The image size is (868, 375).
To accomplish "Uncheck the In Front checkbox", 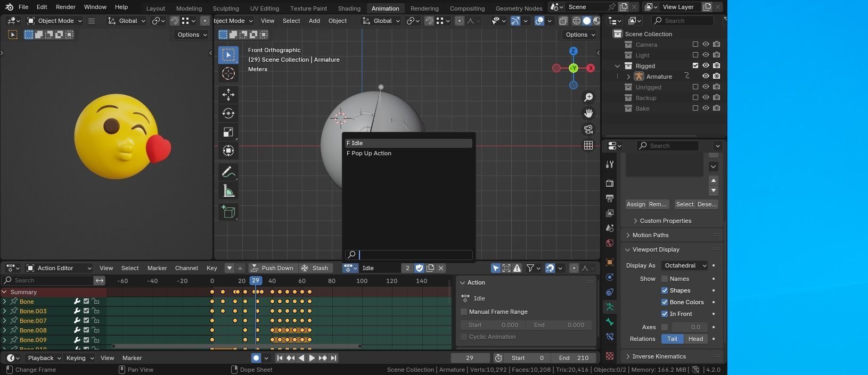I will coord(665,314).
